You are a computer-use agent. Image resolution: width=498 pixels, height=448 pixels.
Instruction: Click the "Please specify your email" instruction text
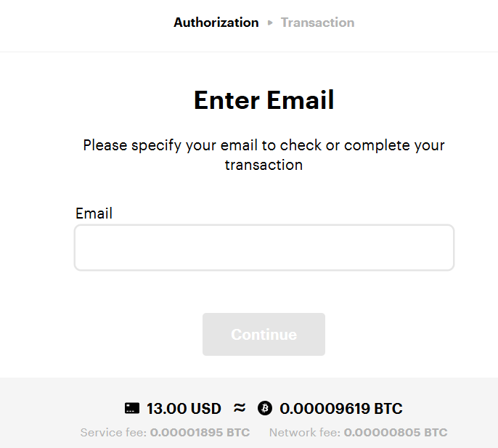[264, 155]
